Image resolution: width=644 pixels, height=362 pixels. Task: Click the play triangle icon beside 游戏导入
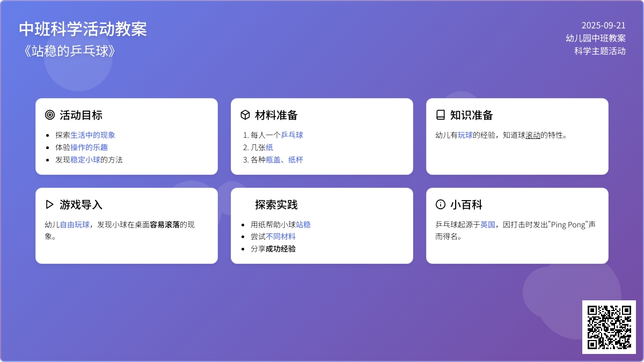pos(50,204)
